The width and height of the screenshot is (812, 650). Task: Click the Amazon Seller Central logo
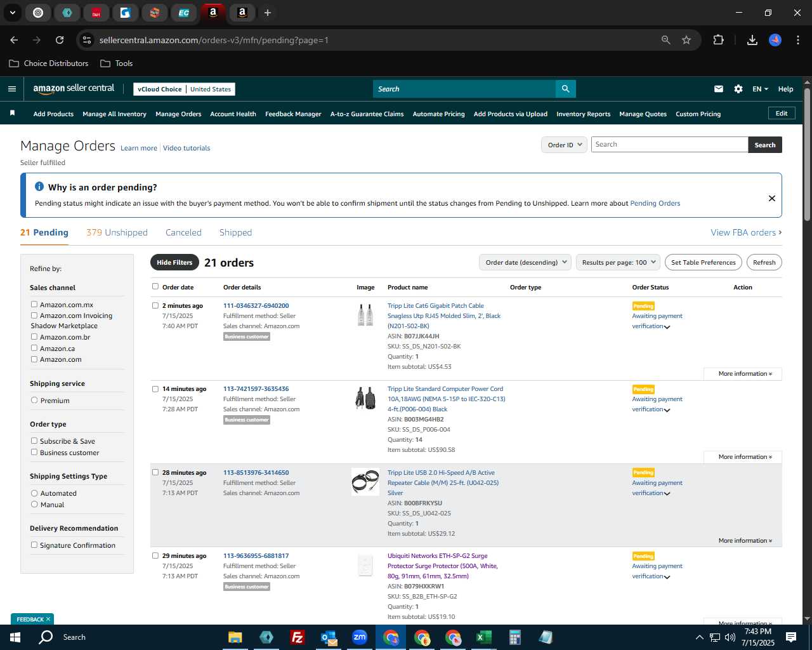coord(74,89)
